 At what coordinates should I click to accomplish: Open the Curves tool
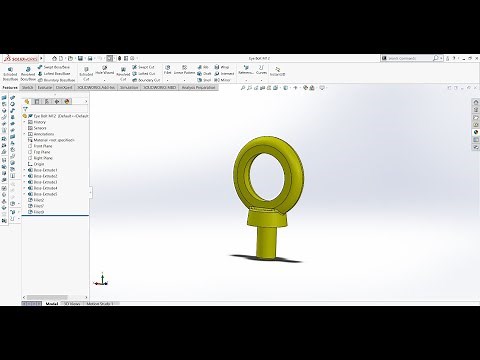261,70
